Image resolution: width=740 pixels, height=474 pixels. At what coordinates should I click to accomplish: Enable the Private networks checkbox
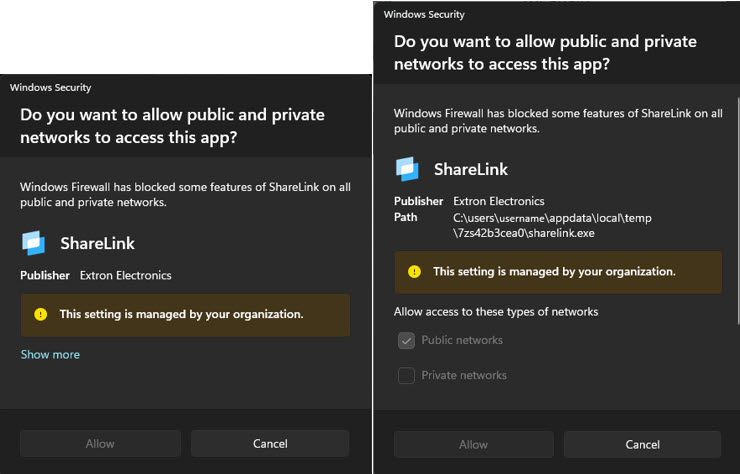[406, 376]
